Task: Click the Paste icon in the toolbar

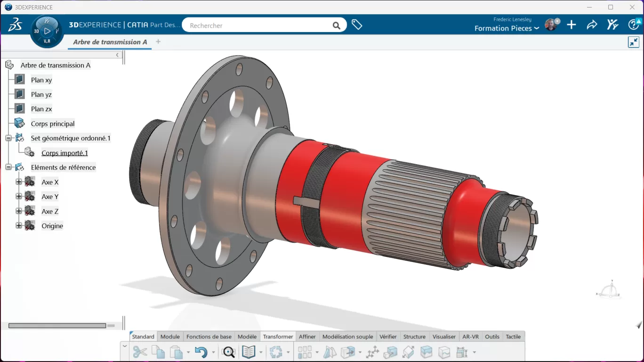Action: 175,352
